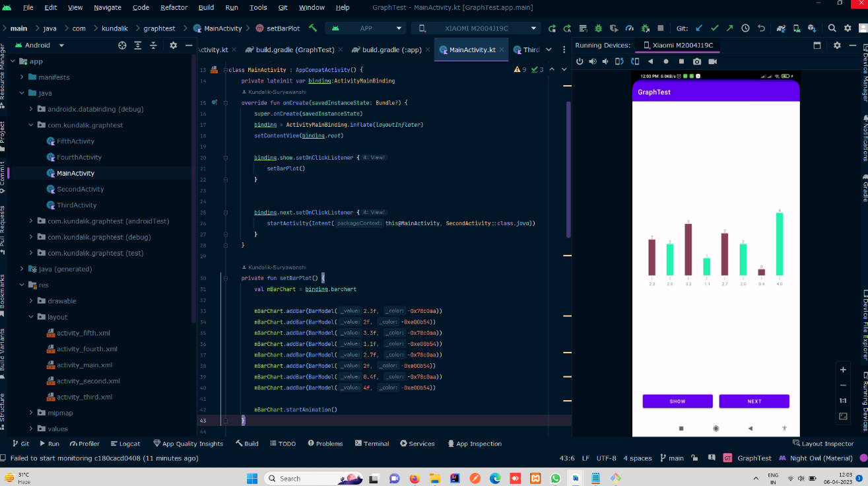Click the Apply Changes and Restart Activity icon
Image resolution: width=868 pixels, height=486 pixels.
[567, 28]
